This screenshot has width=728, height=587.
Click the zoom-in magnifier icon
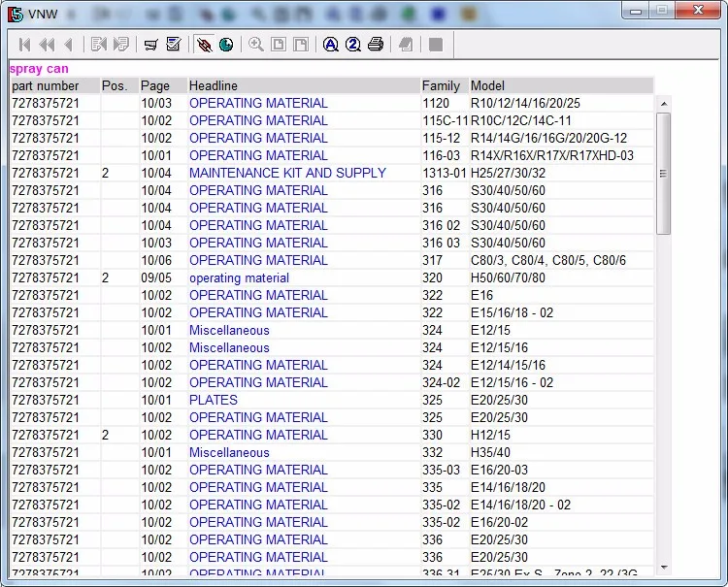tap(256, 45)
